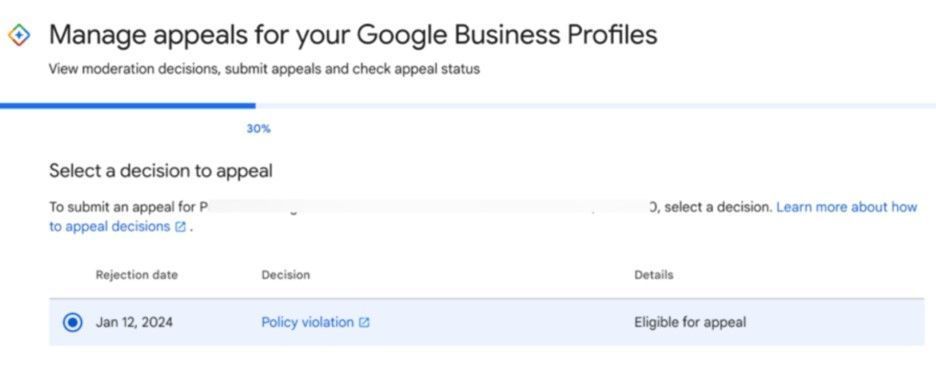Select the highlighted policy violation table row
The image size is (936, 367).
tap(487, 323)
